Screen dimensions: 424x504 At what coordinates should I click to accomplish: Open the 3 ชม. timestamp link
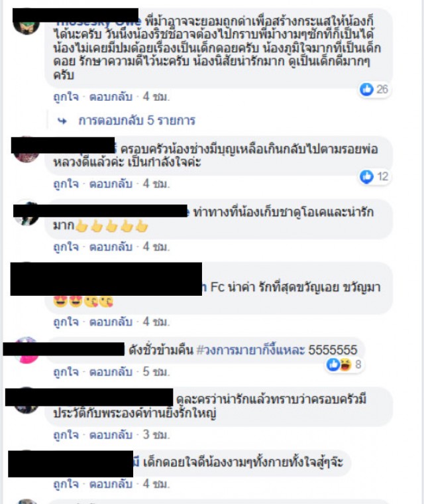tap(156, 434)
